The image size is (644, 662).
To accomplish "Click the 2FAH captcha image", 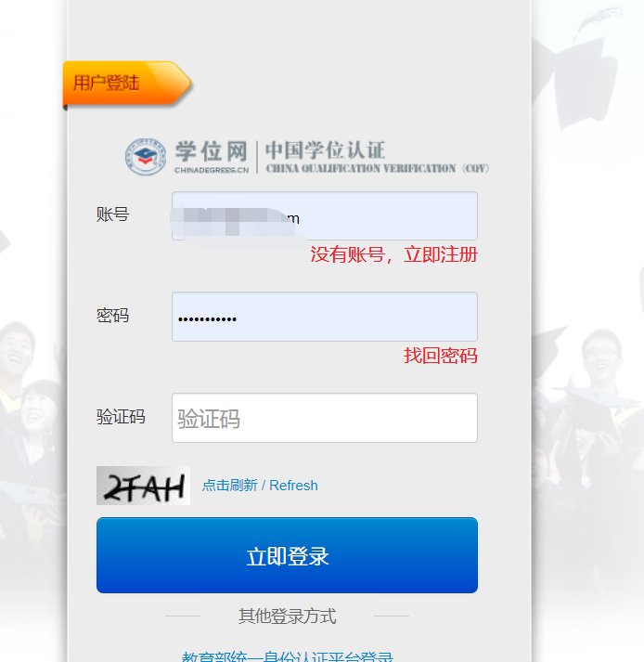I will tap(143, 486).
